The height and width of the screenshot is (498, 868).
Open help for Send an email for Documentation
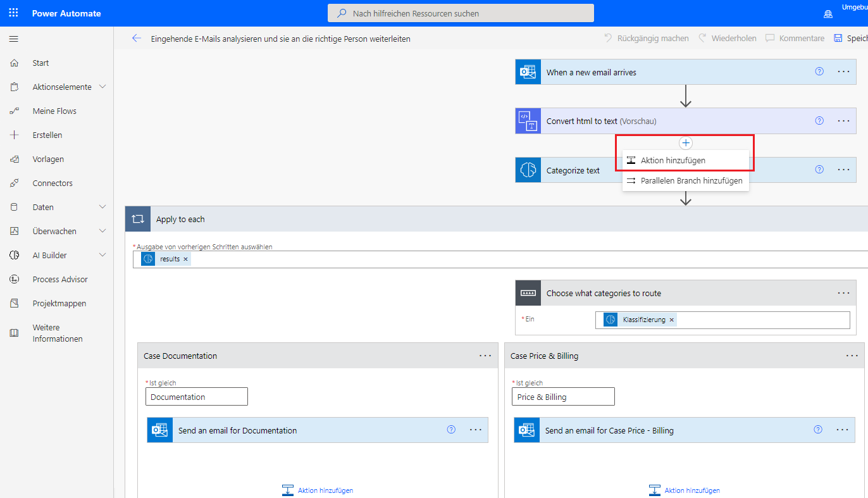point(451,429)
